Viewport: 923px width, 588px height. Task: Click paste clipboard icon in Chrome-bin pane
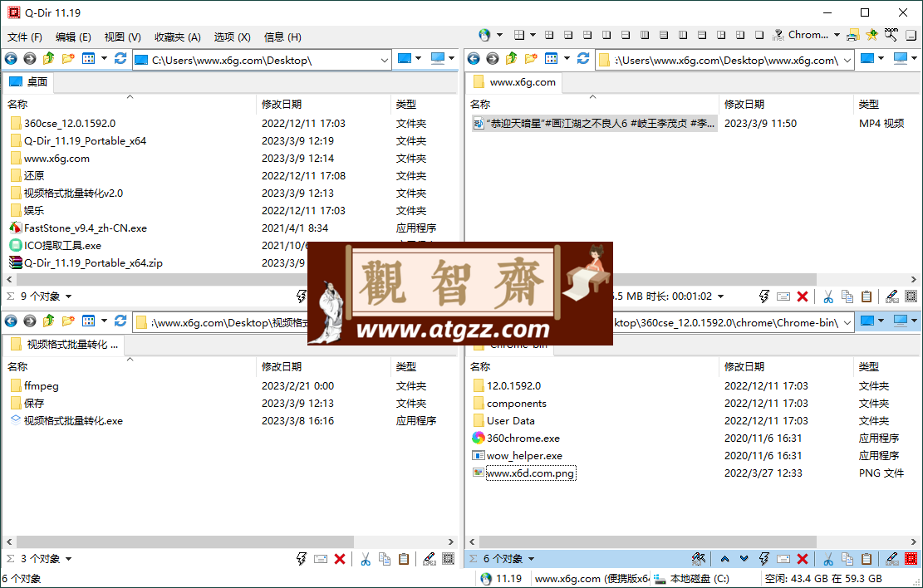[x=867, y=559]
